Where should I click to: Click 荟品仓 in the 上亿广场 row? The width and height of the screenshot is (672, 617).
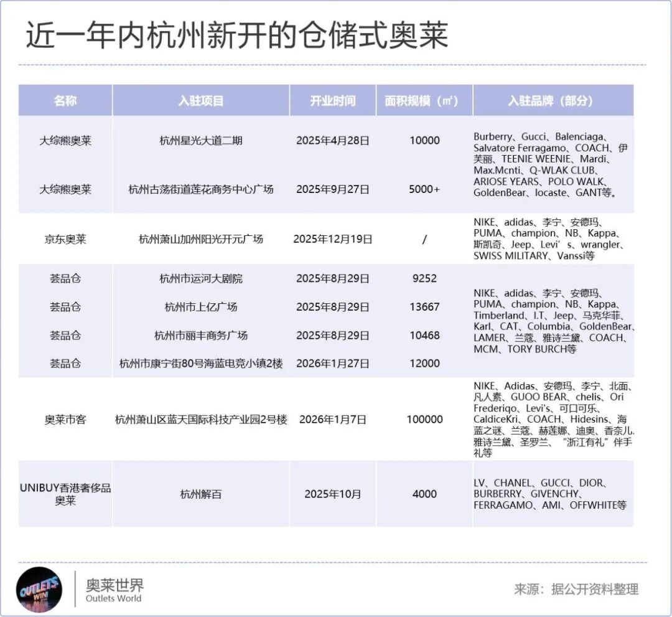click(65, 306)
